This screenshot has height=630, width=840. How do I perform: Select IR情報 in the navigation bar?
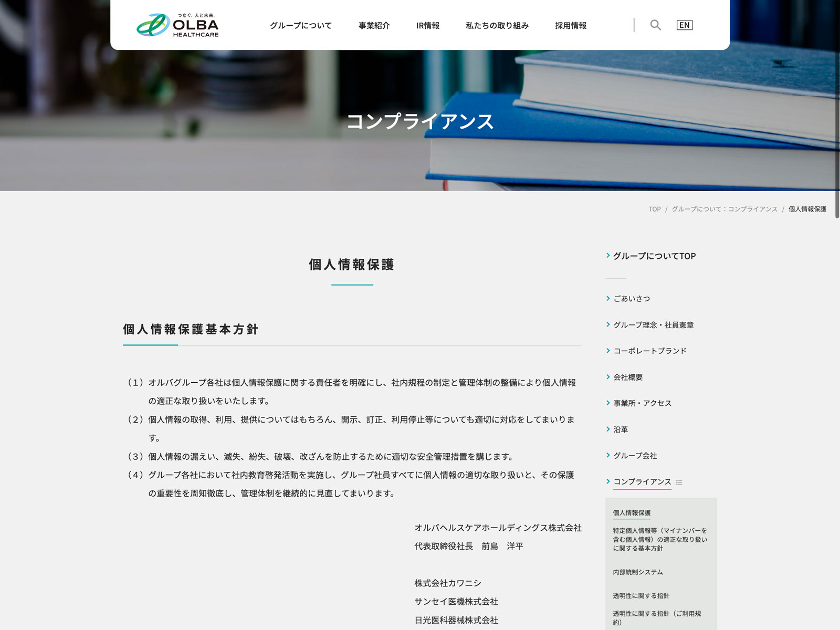click(x=427, y=25)
